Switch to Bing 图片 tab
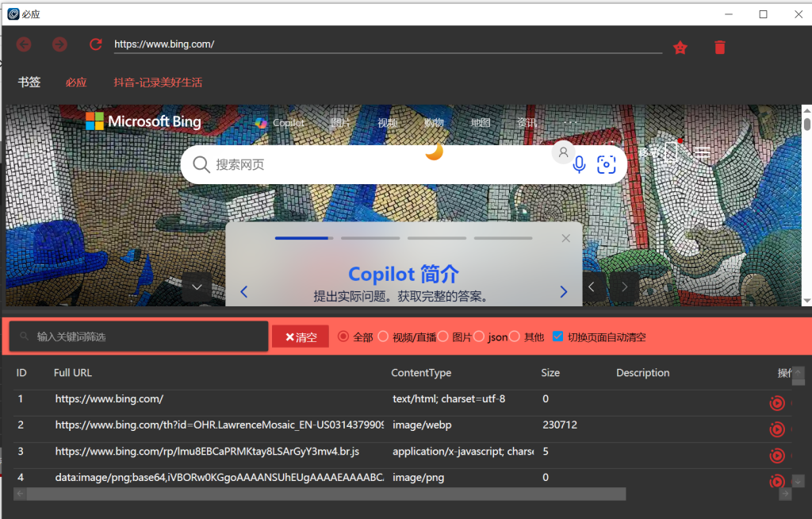The width and height of the screenshot is (812, 519). click(340, 123)
